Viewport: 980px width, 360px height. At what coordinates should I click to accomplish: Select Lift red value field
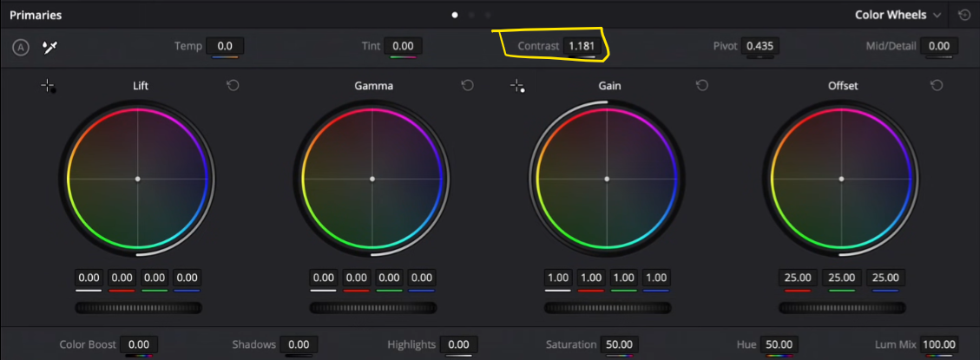(x=122, y=278)
